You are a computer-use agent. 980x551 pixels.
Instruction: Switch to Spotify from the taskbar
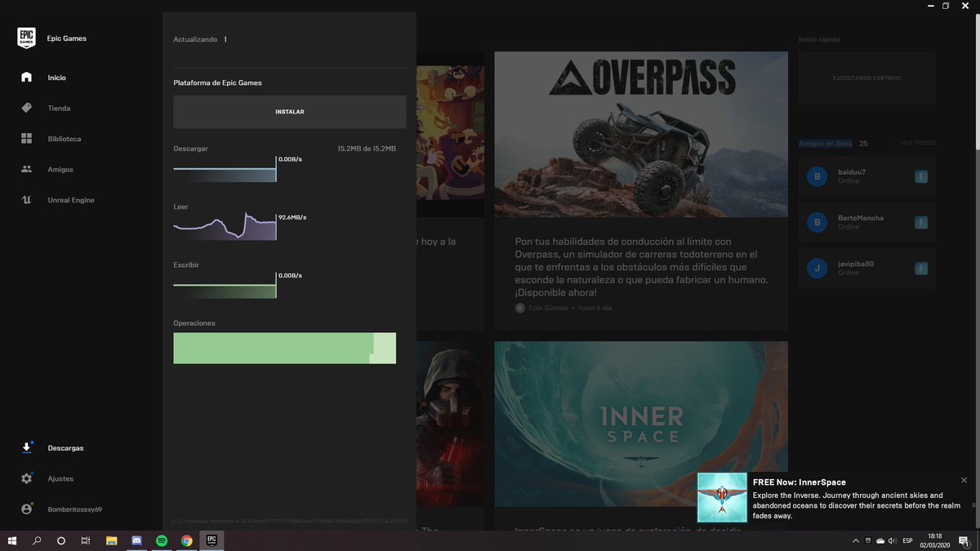tap(162, 540)
